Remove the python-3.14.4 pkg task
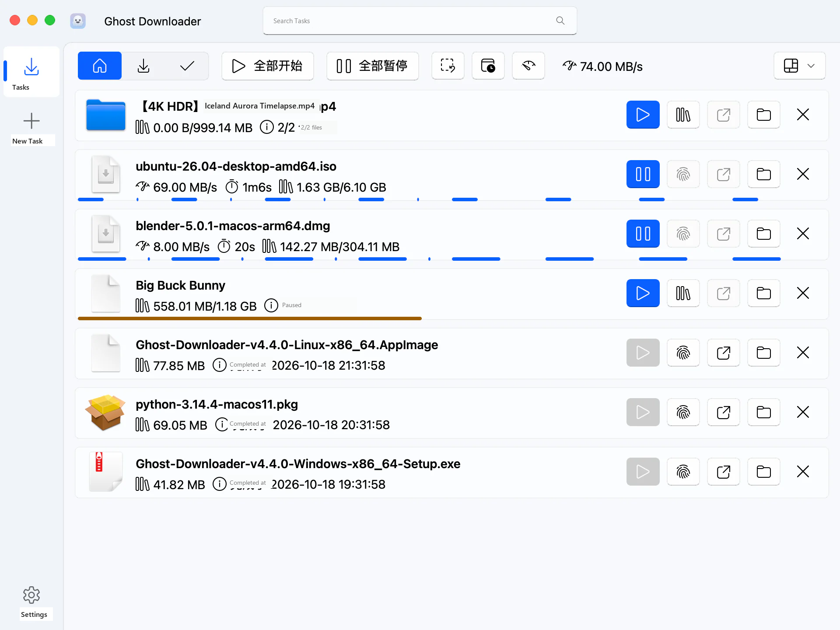This screenshot has width=840, height=630. pyautogui.click(x=803, y=412)
